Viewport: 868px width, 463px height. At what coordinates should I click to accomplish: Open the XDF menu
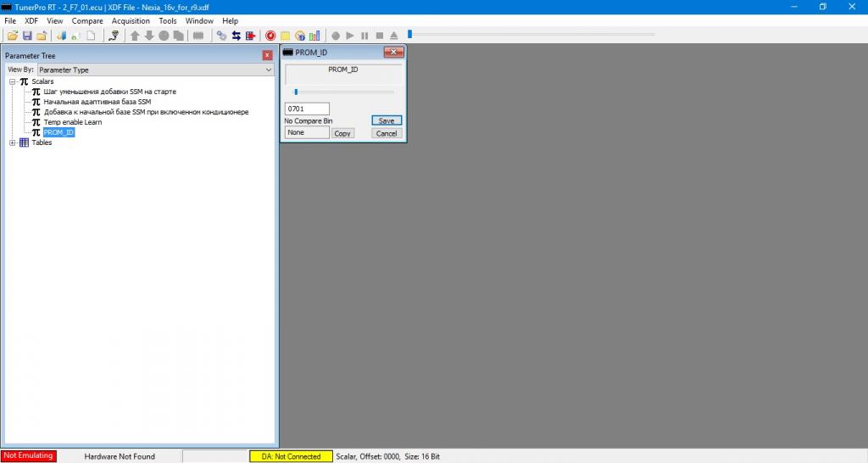31,21
